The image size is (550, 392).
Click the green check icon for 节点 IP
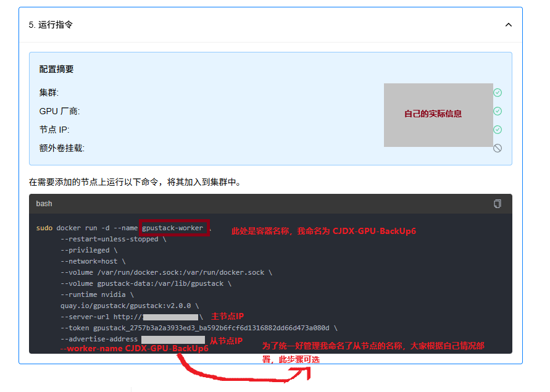point(498,130)
